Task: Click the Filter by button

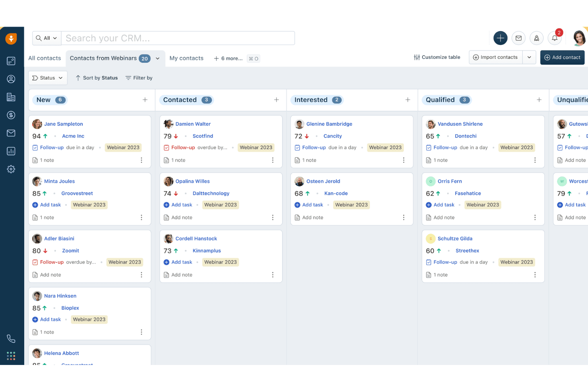Action: pyautogui.click(x=139, y=78)
